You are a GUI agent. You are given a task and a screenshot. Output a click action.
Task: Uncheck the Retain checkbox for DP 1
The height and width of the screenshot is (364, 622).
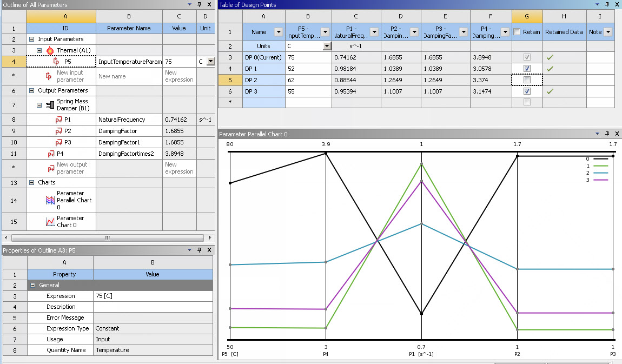point(527,69)
